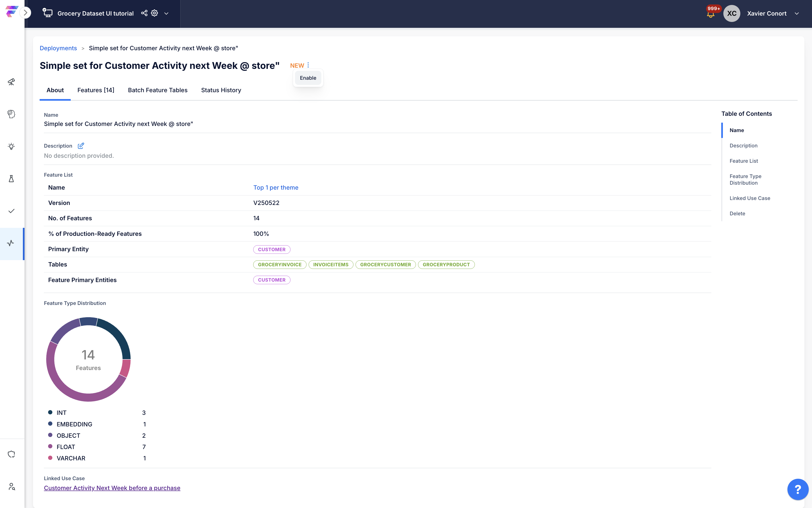
Task: Expand the catalog dropdown chevron
Action: coord(166,13)
